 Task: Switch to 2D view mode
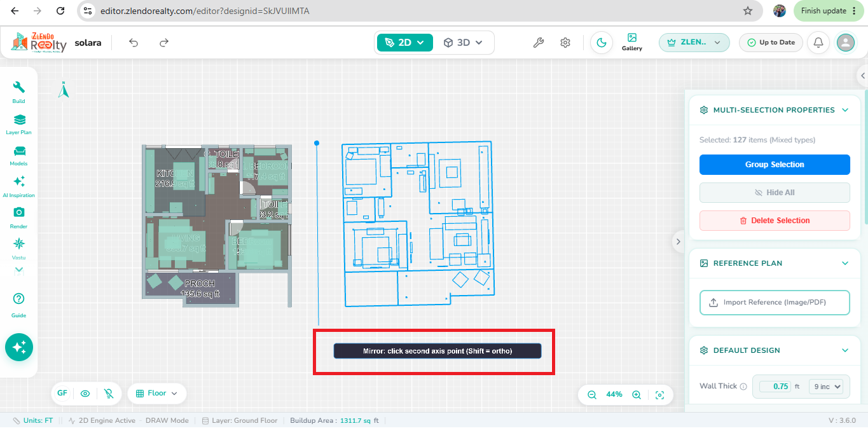click(405, 43)
